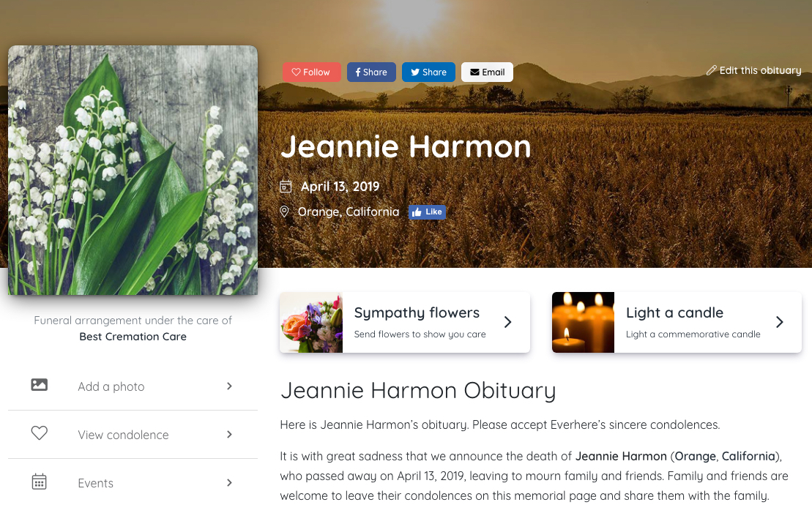Click the burning candles thumbnail
Viewport: 812px width, 524px height.
click(x=583, y=323)
